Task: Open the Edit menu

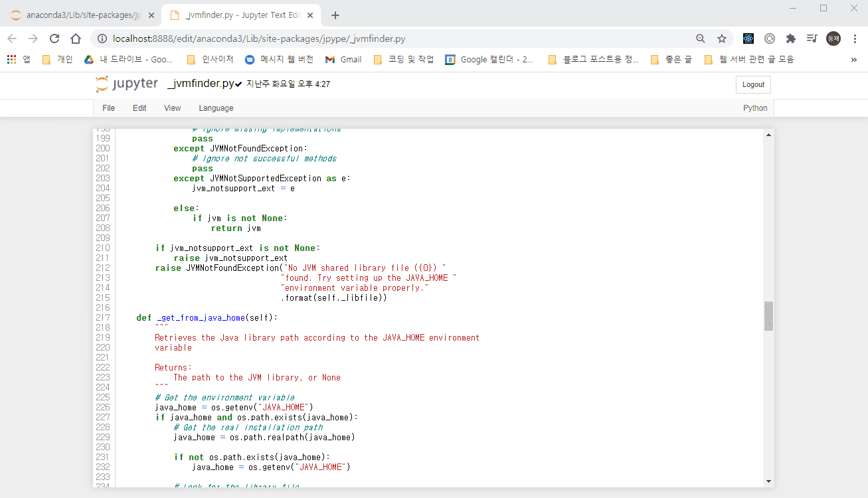Action: (139, 108)
